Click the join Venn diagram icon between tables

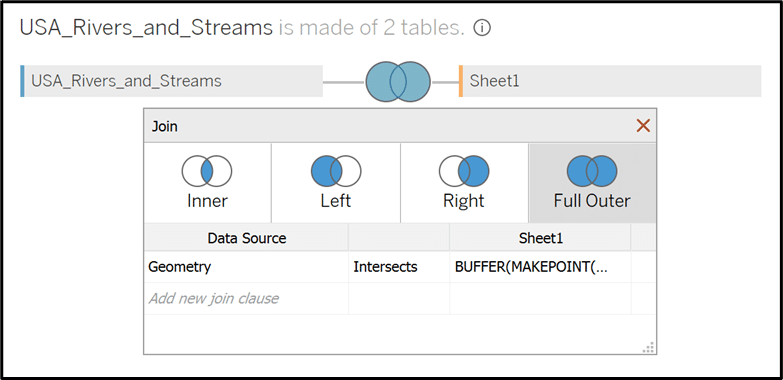pos(397,82)
